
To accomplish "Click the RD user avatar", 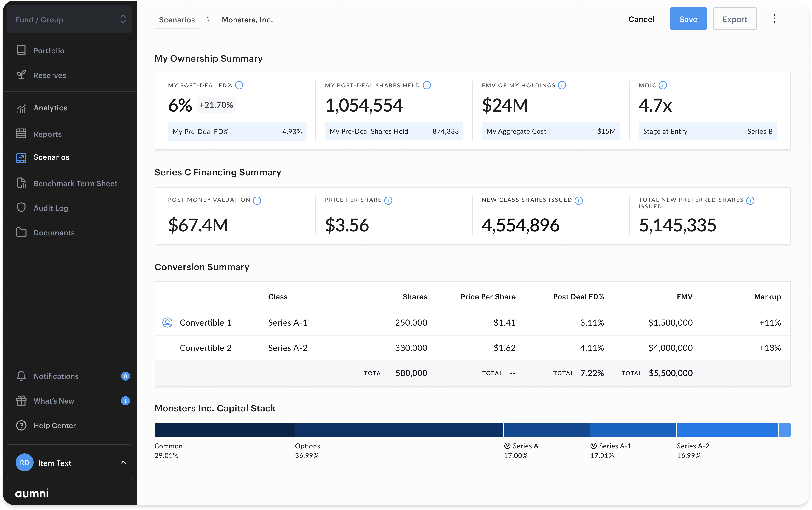I will coord(25,462).
